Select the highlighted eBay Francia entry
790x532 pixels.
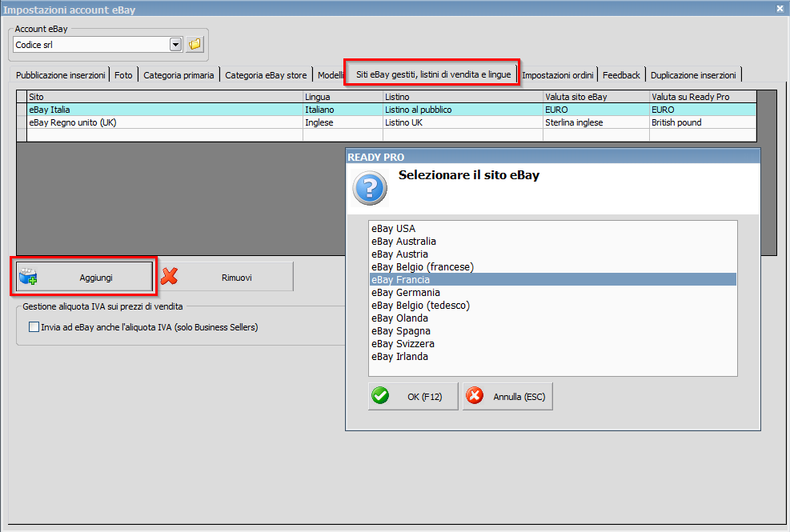(553, 280)
